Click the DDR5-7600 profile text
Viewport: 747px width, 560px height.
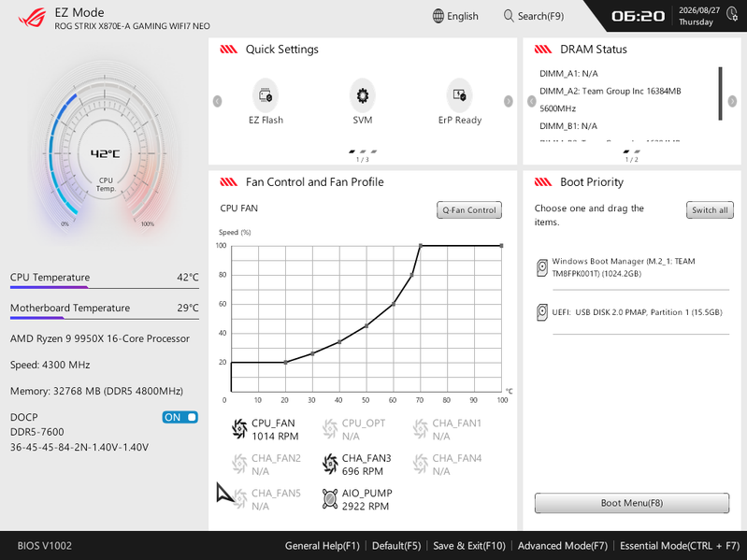tap(37, 432)
